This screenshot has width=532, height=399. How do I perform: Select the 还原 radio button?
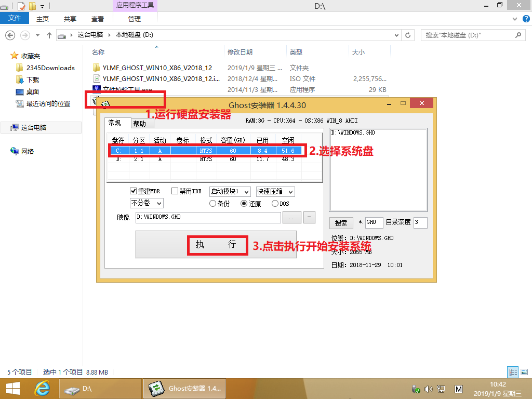(x=244, y=204)
